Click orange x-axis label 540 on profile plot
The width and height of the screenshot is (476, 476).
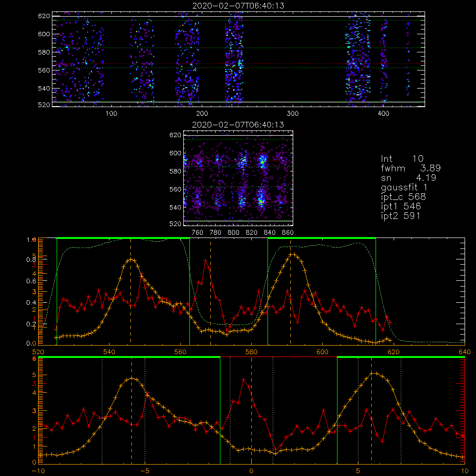(109, 352)
